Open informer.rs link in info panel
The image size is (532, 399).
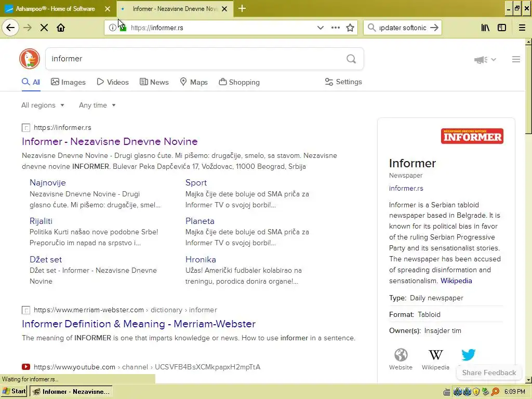(x=406, y=188)
